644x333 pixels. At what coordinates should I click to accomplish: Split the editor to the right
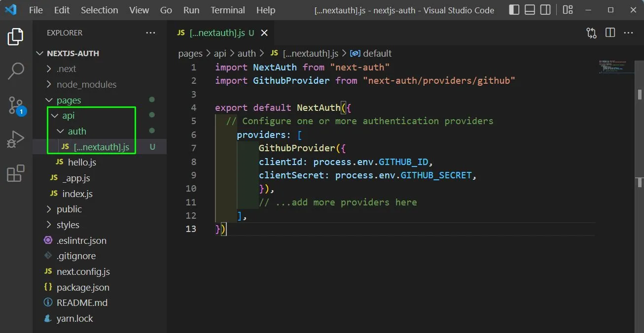tap(610, 33)
